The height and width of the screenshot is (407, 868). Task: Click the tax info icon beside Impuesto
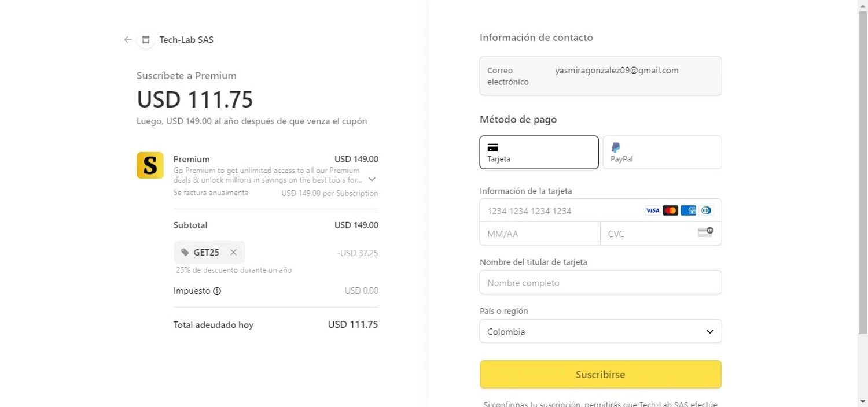[217, 291]
